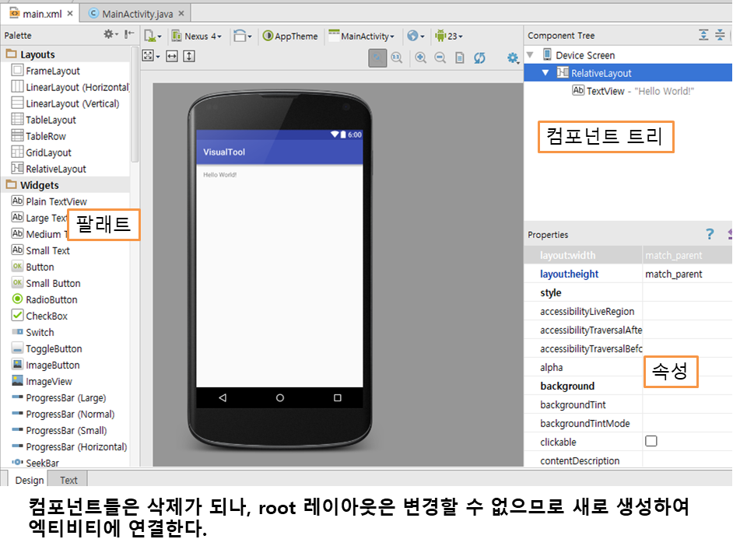Click the refresh preview icon
Image resolution: width=747 pixels, height=560 pixels.
coord(479,58)
